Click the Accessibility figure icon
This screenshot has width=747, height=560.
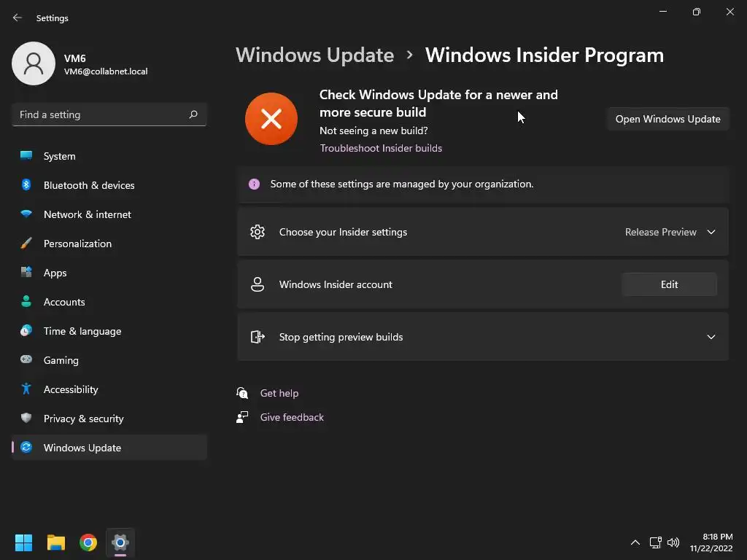tap(26, 389)
